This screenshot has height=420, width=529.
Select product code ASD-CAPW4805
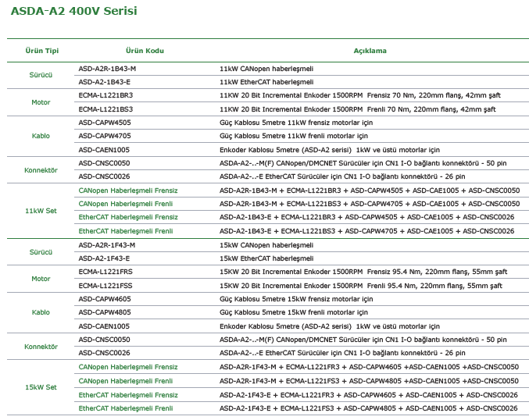105,312
